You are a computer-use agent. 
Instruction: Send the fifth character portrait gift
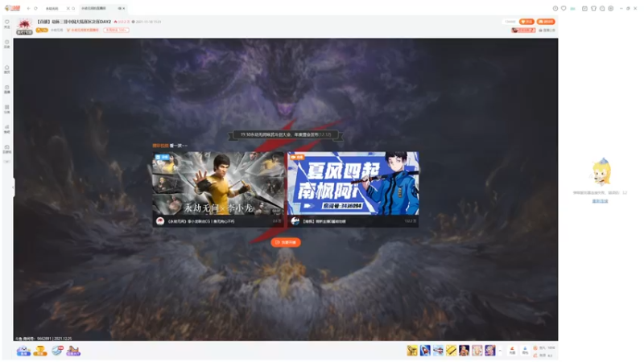(x=464, y=351)
